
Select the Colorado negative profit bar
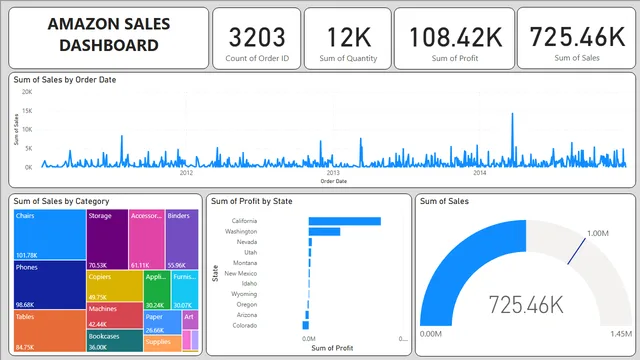(305, 325)
